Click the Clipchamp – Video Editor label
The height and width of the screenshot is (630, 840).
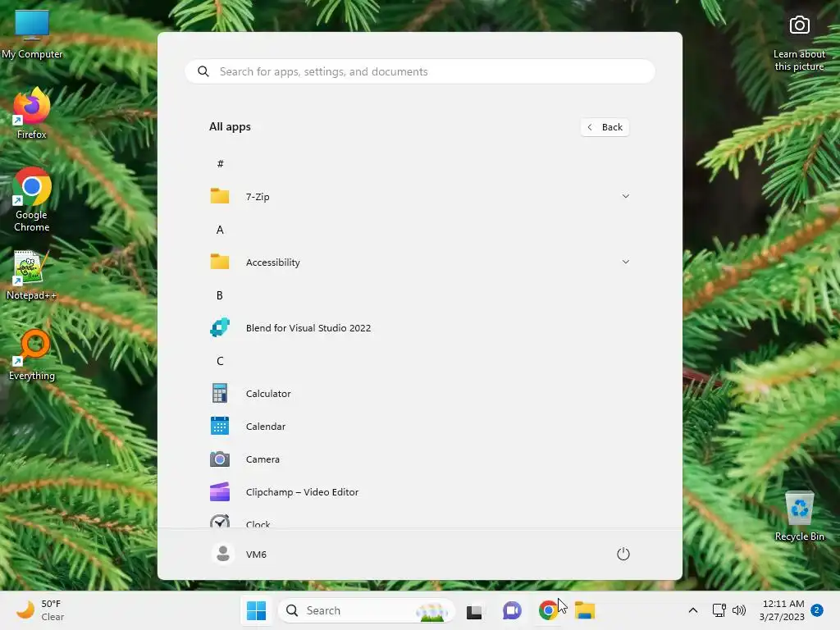(x=302, y=492)
